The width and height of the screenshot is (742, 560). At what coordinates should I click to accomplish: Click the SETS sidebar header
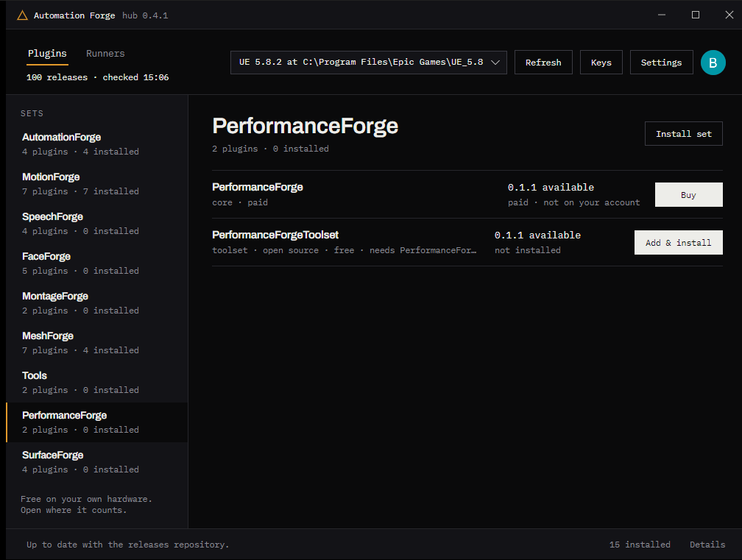32,113
